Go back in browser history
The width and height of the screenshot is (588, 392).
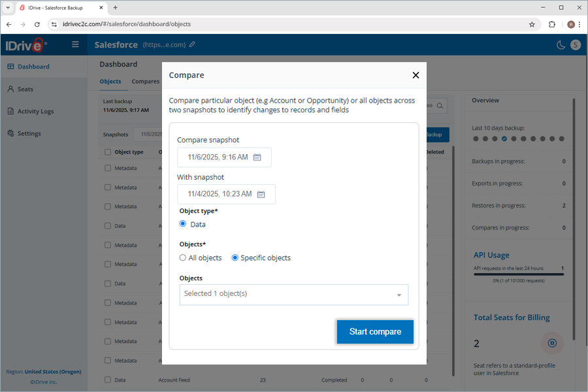tap(9, 24)
